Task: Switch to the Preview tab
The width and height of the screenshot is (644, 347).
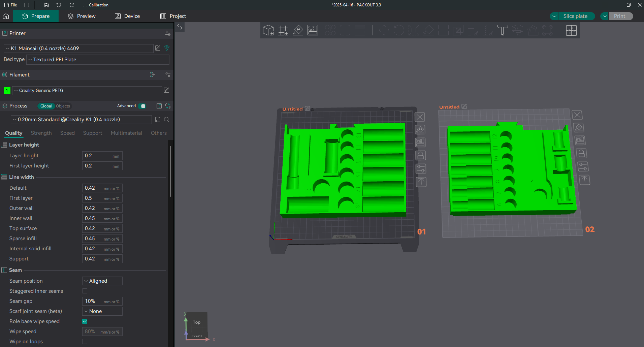Action: pyautogui.click(x=82, y=16)
